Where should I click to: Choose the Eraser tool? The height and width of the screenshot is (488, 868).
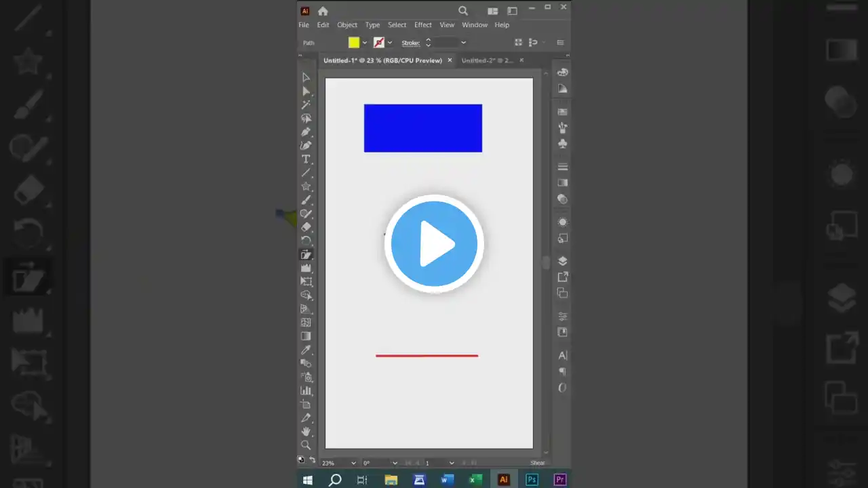tap(306, 227)
